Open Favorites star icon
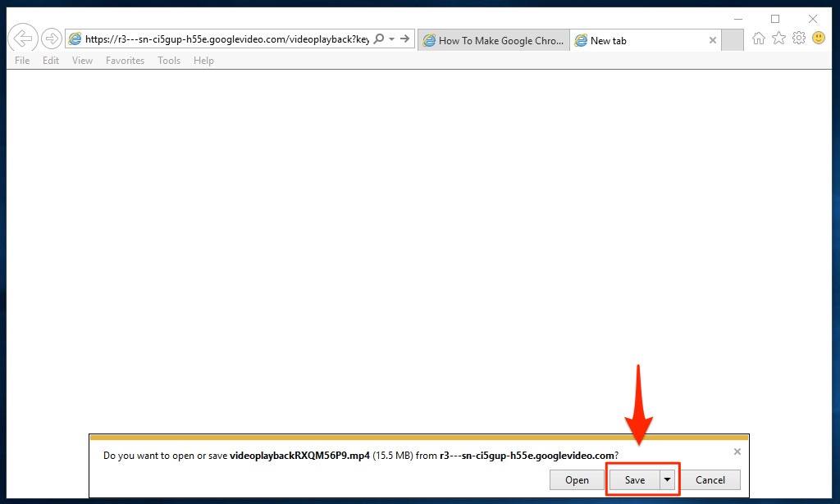 click(778, 39)
